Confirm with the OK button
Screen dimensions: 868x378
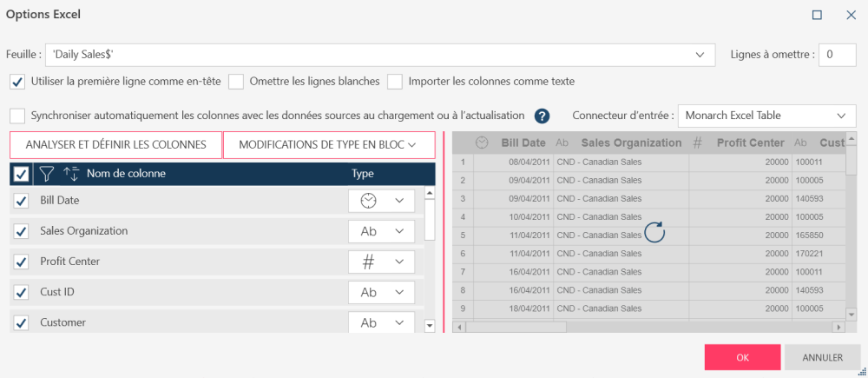(742, 356)
